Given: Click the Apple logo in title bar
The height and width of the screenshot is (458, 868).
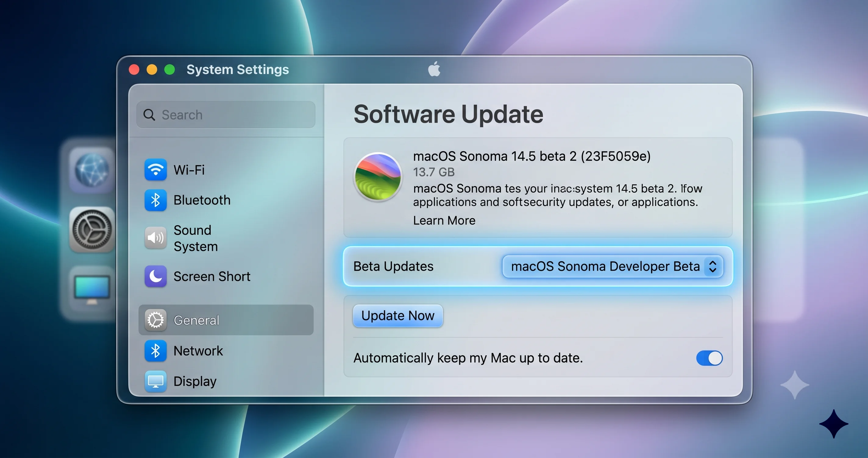Looking at the screenshot, I should click(x=434, y=69).
